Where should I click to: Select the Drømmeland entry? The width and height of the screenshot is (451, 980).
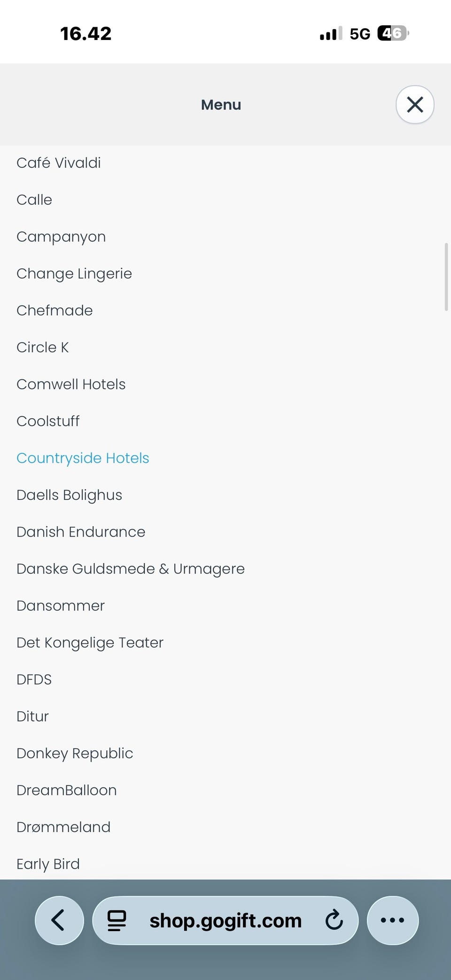coord(63,827)
